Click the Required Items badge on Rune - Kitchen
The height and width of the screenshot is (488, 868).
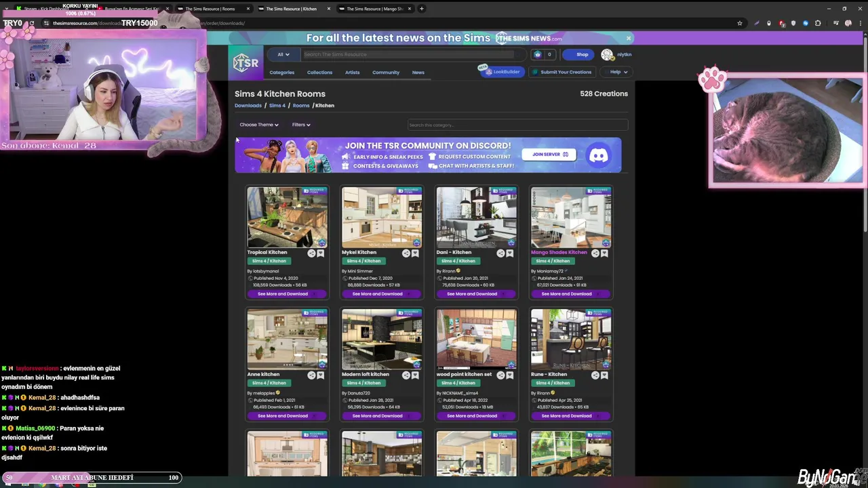point(599,313)
